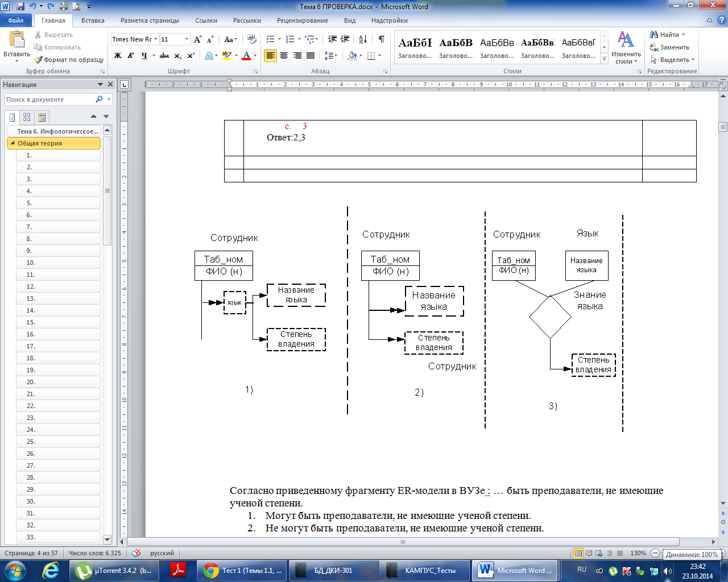Center-align the paragraph text
Screen dimensions: 728x582
[x=284, y=56]
